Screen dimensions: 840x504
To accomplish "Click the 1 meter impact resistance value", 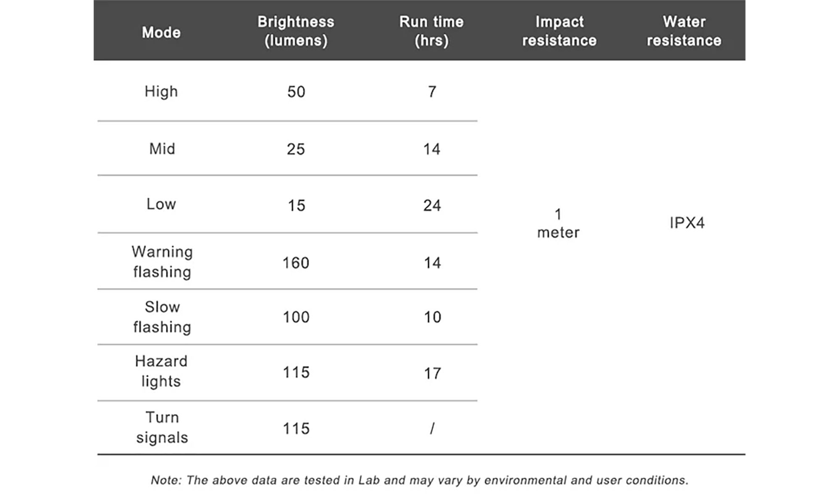I will click(x=558, y=223).
